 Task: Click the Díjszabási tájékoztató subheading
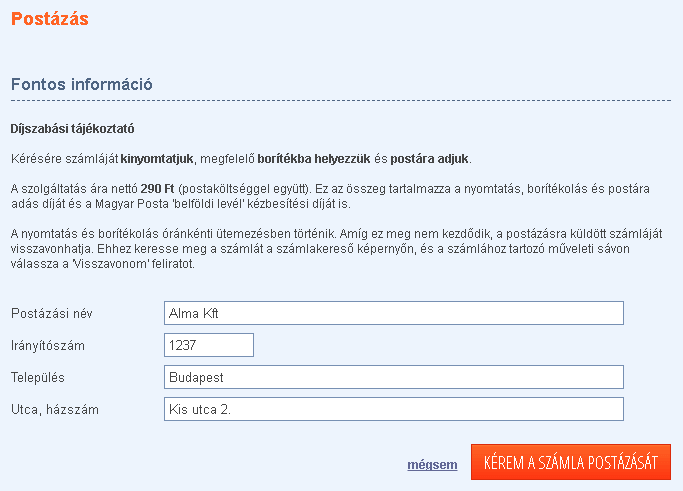[x=72, y=129]
